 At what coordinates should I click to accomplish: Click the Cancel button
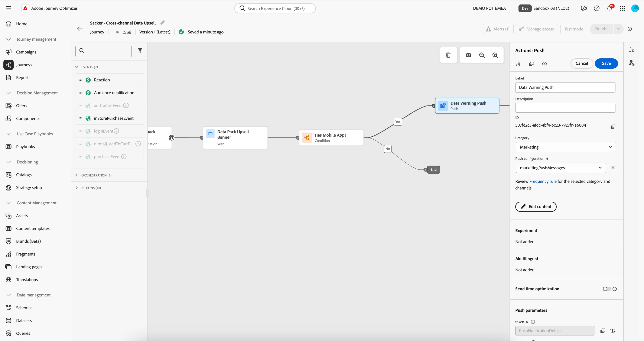point(582,64)
